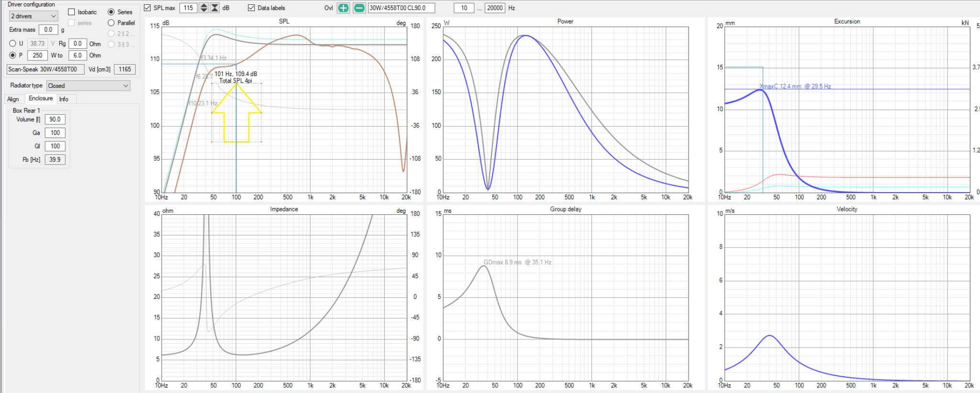Enable the Isobaric checkbox
The width and height of the screenshot is (980, 393).
point(72,12)
